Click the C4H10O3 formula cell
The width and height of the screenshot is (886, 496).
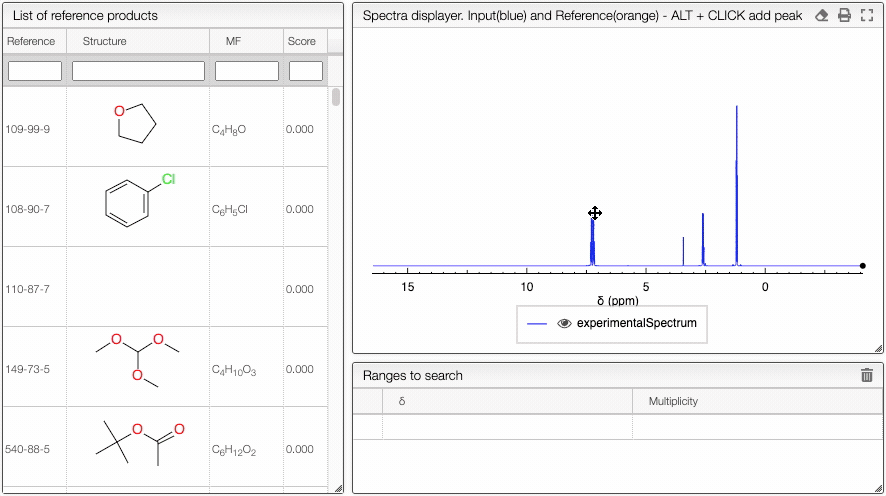(x=234, y=370)
